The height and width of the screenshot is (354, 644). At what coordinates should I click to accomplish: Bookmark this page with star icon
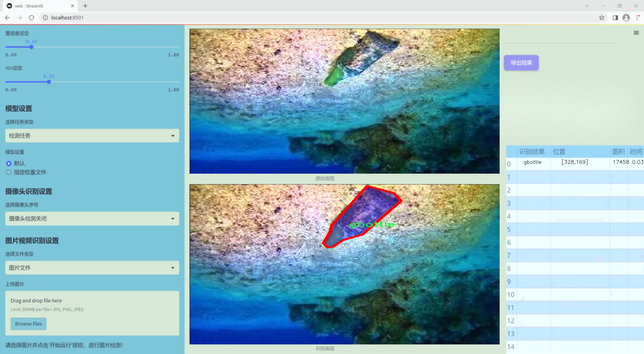tap(601, 18)
